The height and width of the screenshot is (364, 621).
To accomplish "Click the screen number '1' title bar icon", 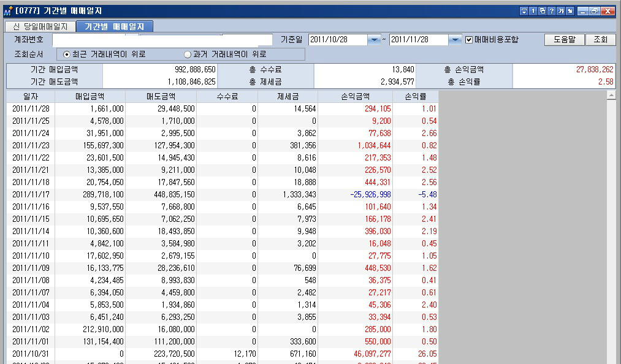I will pos(533,10).
